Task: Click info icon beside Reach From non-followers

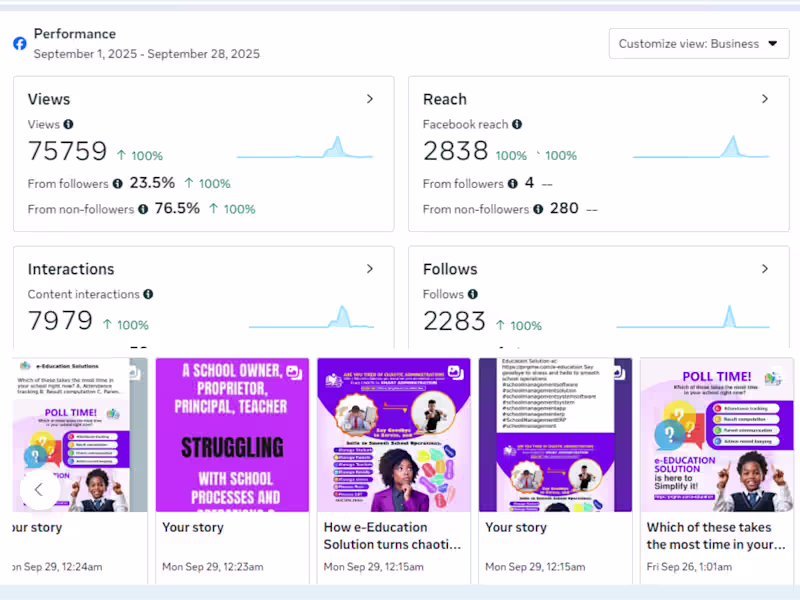Action: 538,209
